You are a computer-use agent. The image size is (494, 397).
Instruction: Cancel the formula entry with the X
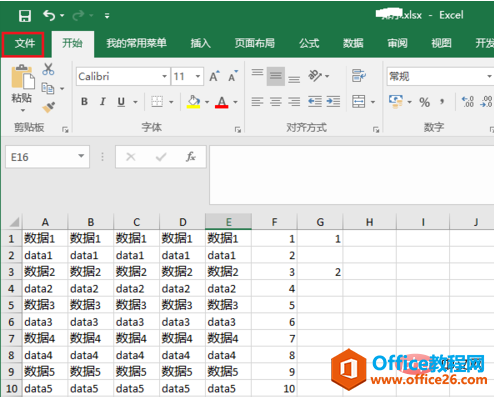[x=131, y=157]
